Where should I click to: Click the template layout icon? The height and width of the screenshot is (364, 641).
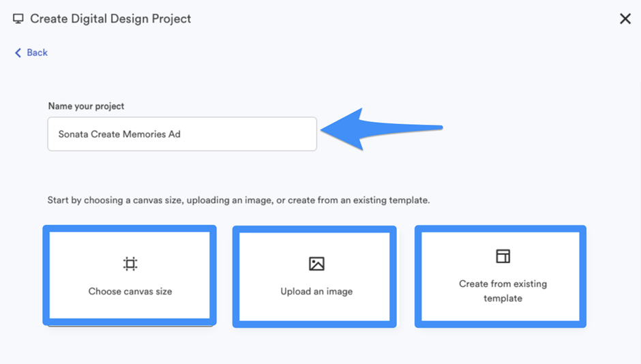coord(503,256)
